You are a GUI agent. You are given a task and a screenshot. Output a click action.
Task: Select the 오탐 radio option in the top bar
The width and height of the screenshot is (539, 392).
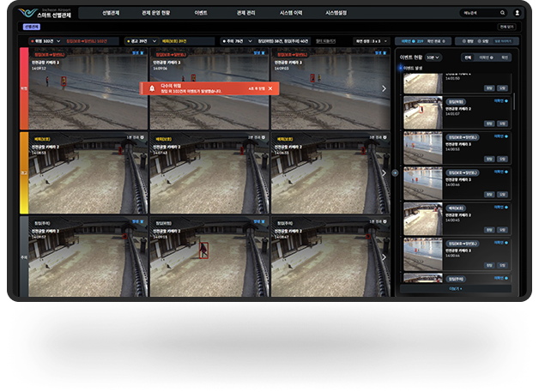click(485, 40)
